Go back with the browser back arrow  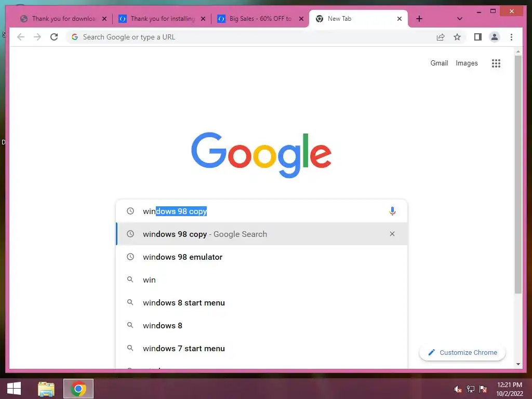click(21, 37)
